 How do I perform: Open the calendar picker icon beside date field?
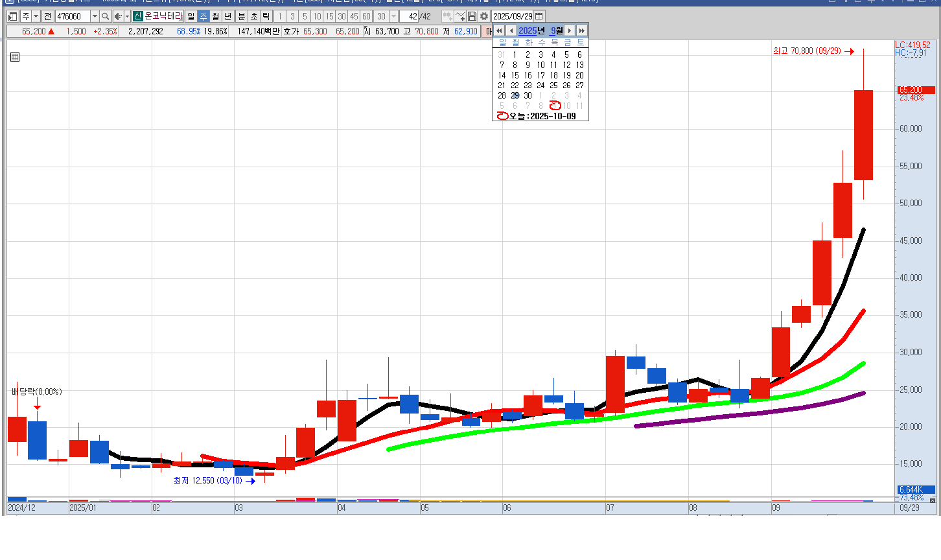[x=539, y=16]
